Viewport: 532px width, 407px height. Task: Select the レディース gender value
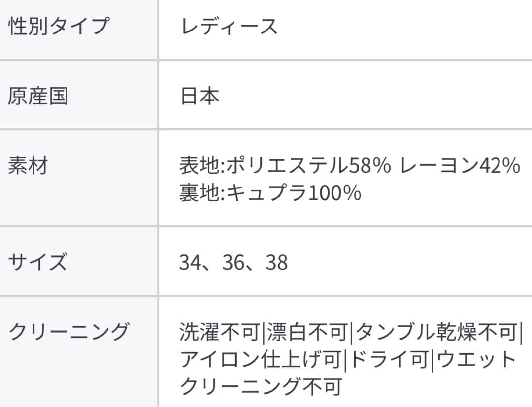(x=229, y=26)
